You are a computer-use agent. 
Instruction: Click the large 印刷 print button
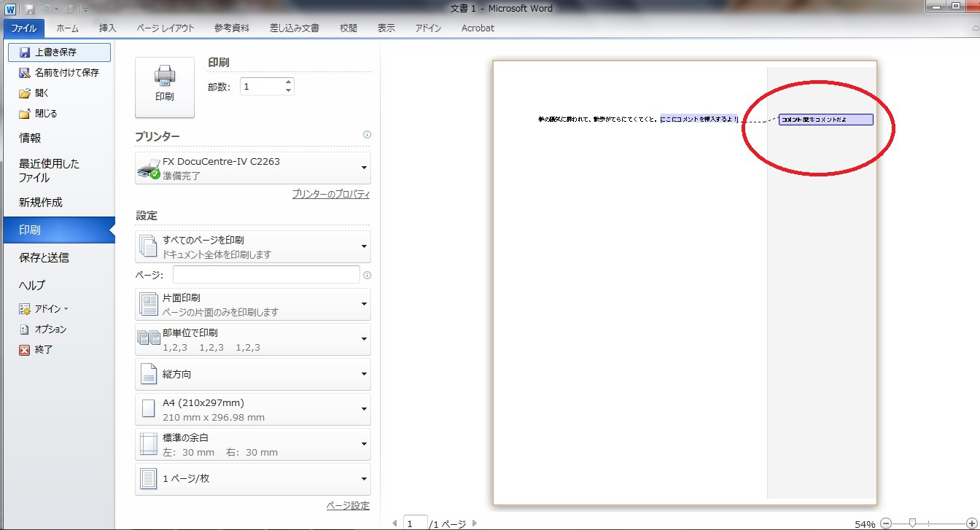[x=165, y=87]
